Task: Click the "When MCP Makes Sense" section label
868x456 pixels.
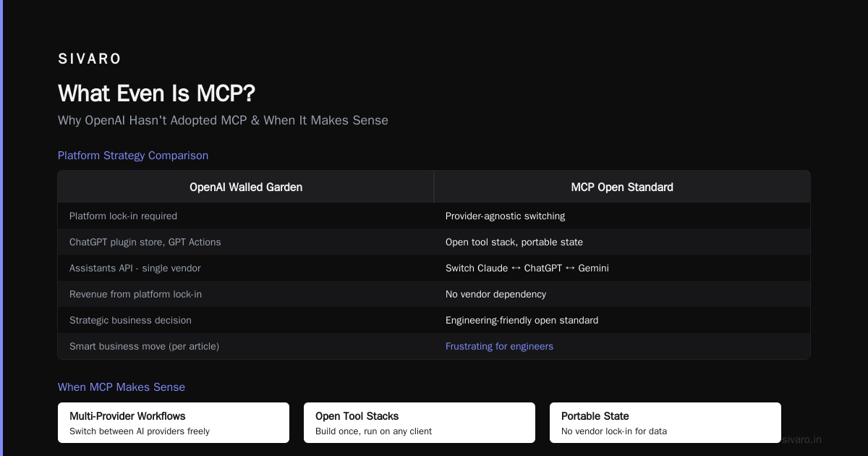Action: 122,387
